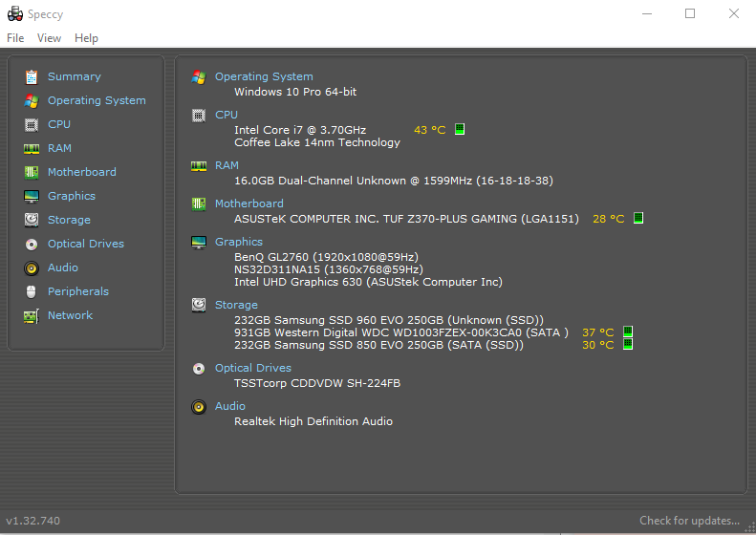Click the Graphics monitor icon in main panel

(199, 243)
